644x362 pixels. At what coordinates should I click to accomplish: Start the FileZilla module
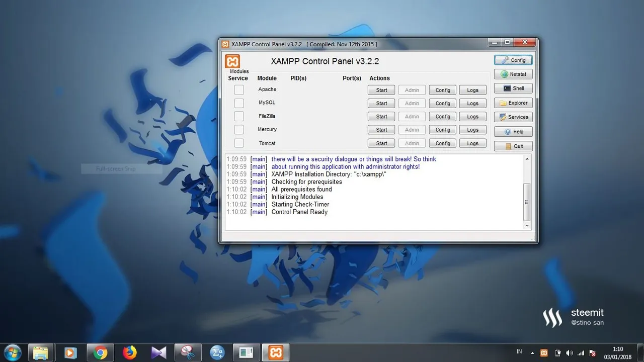[x=382, y=116]
